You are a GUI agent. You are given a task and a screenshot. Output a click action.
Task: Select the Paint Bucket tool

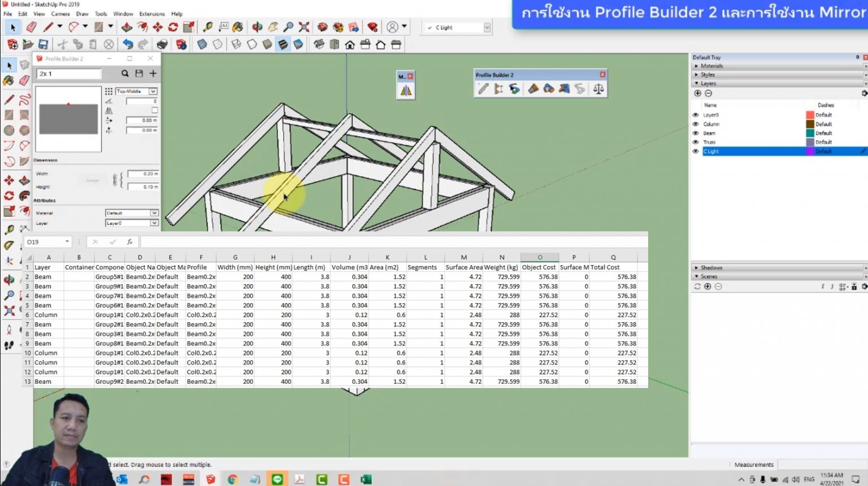pos(238,27)
